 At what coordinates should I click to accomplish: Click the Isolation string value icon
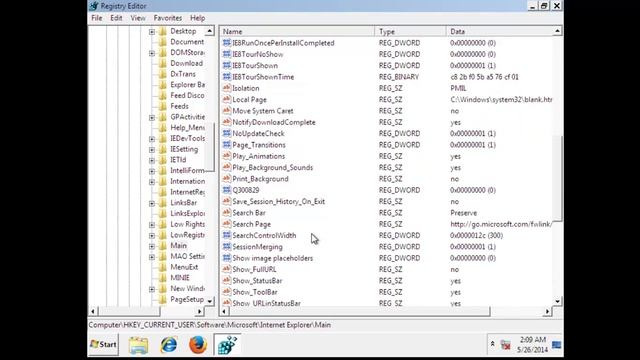click(x=227, y=88)
